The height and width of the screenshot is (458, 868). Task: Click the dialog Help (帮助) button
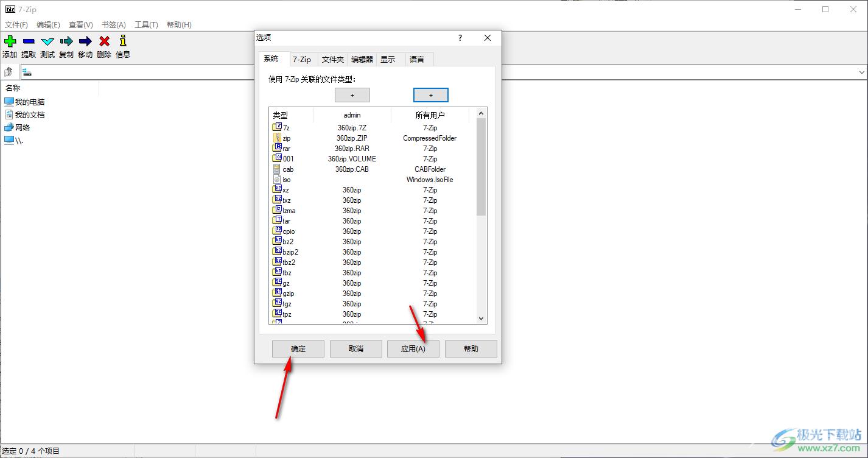[471, 349]
